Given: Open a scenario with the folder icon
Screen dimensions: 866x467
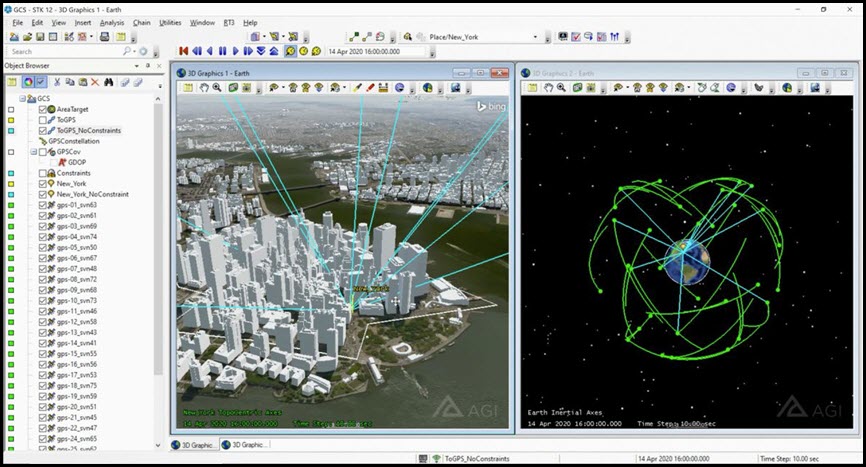Looking at the screenshot, I should pyautogui.click(x=27, y=37).
